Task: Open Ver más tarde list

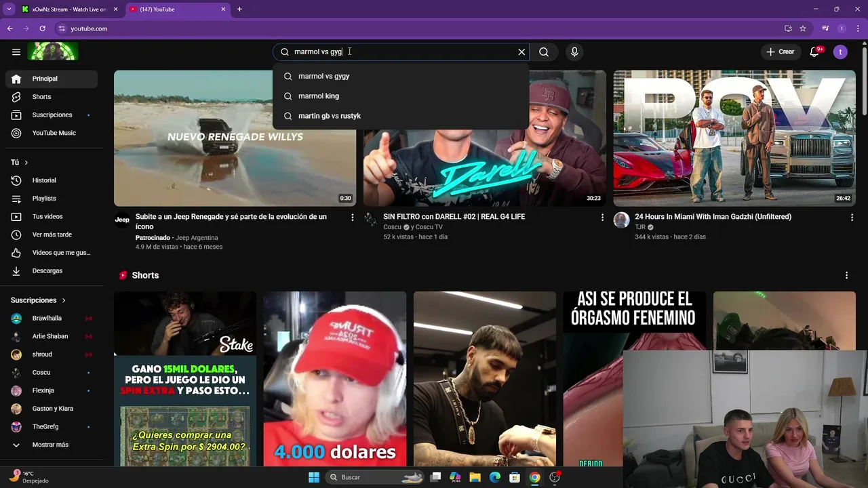Action: point(52,235)
